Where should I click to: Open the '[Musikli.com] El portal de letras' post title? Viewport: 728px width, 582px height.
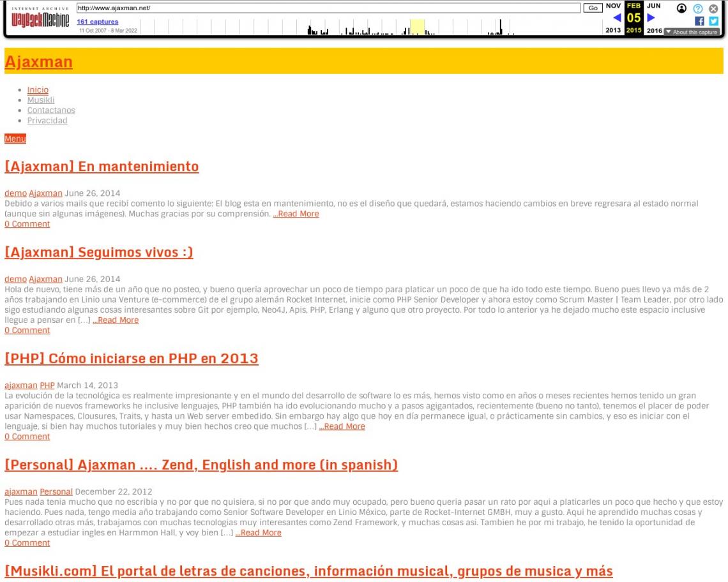[308, 571]
